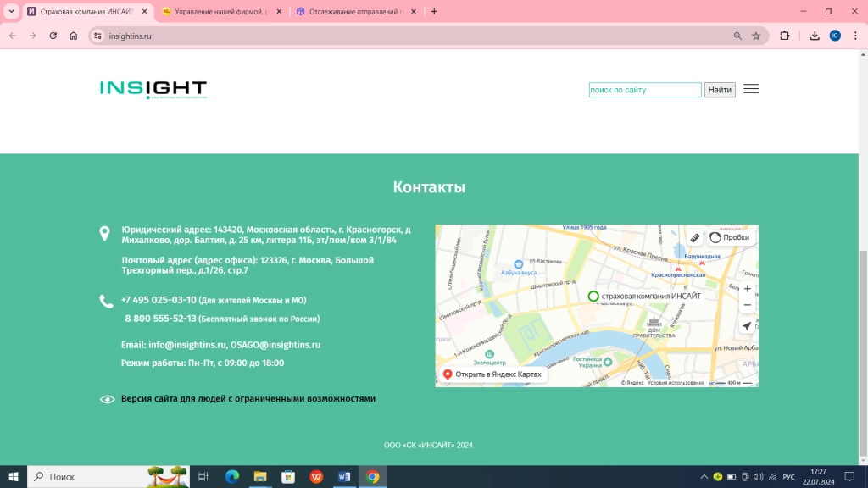Screen dimensions: 868x488
Task: Open Microsoft Store from taskbar
Action: click(288, 476)
